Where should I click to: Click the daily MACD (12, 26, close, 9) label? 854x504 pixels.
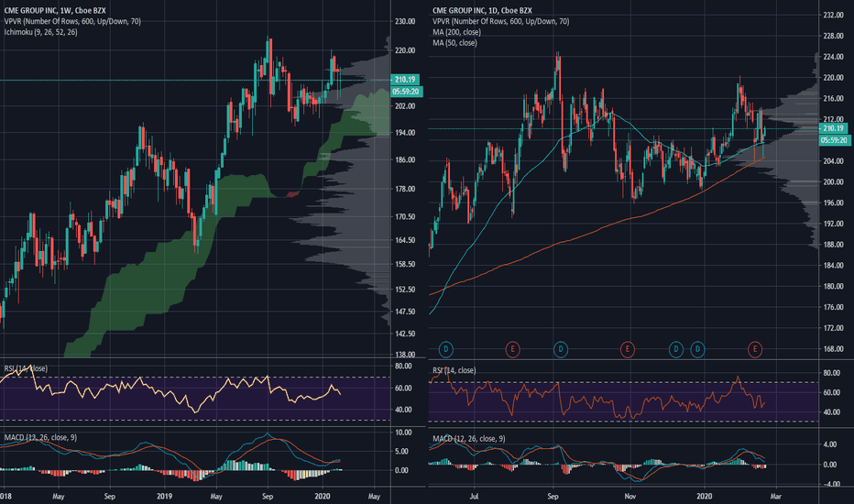469,439
